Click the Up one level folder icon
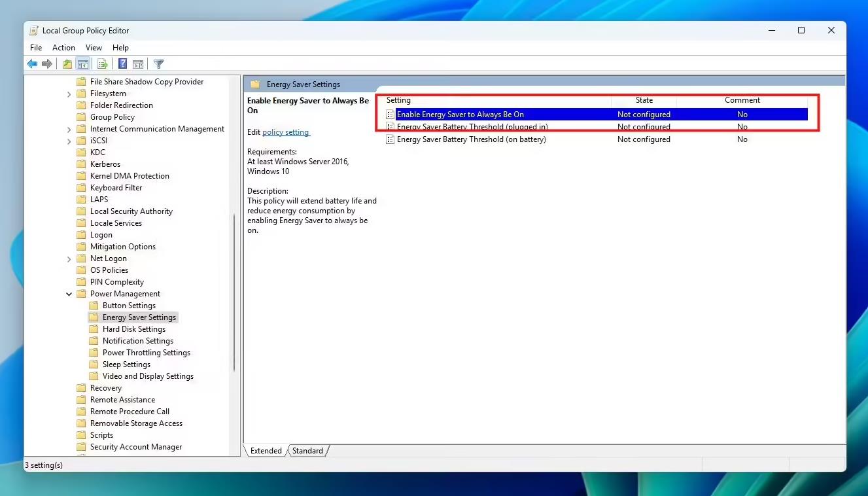The width and height of the screenshot is (868, 496). click(x=67, y=64)
